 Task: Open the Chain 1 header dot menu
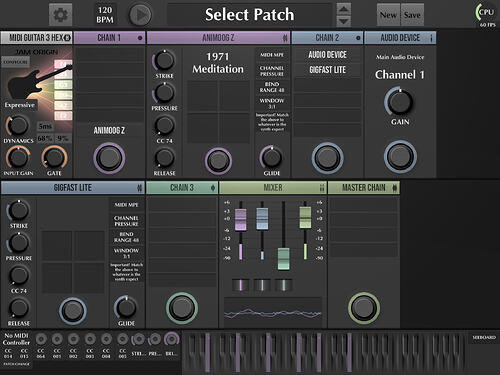pos(140,38)
